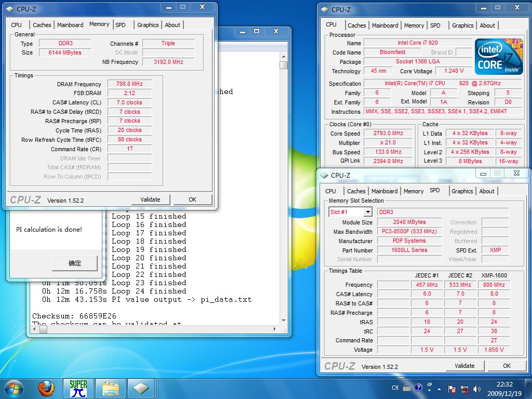This screenshot has height=399, width=532.
Task: Close the Super PI window
Action: [276, 32]
